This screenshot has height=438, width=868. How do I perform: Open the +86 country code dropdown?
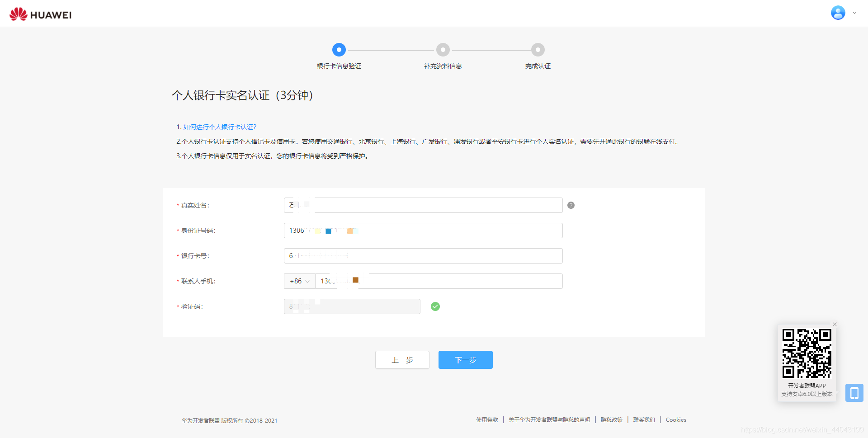[299, 281]
